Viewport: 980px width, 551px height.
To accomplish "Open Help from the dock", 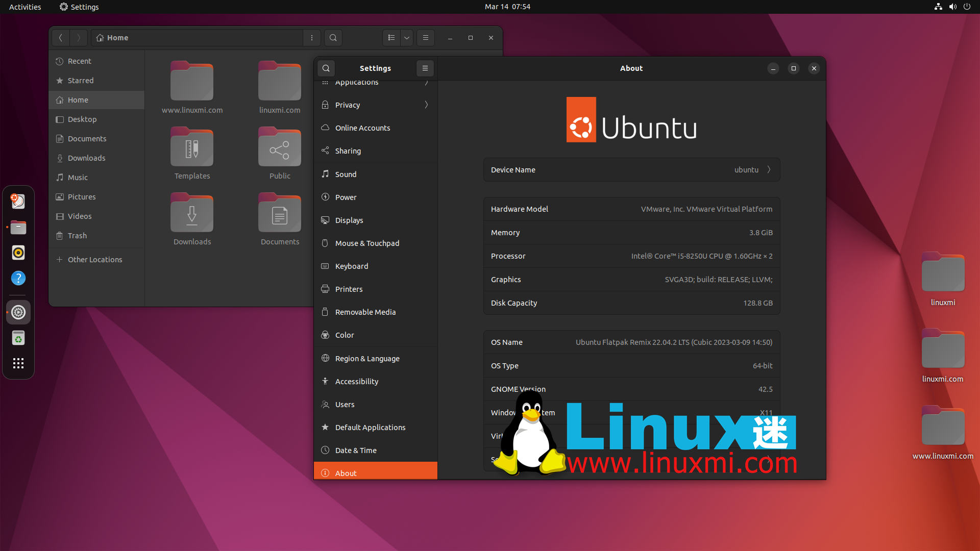I will pyautogui.click(x=18, y=278).
